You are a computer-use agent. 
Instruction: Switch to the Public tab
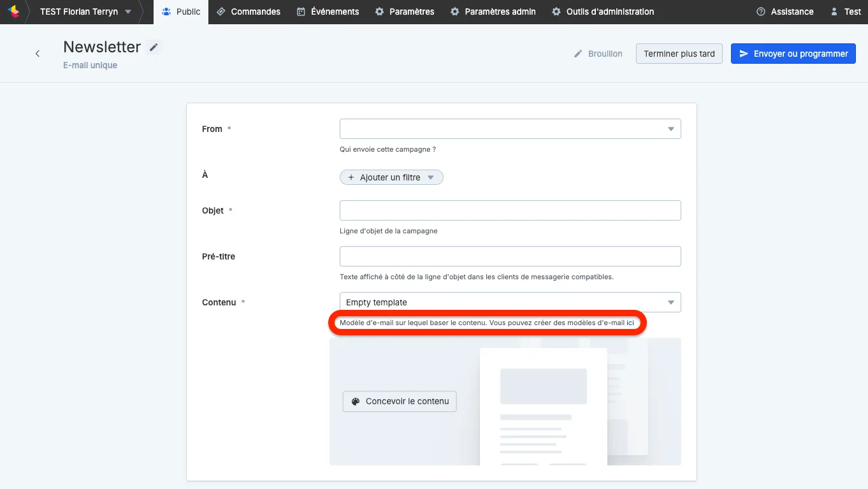[x=181, y=11]
